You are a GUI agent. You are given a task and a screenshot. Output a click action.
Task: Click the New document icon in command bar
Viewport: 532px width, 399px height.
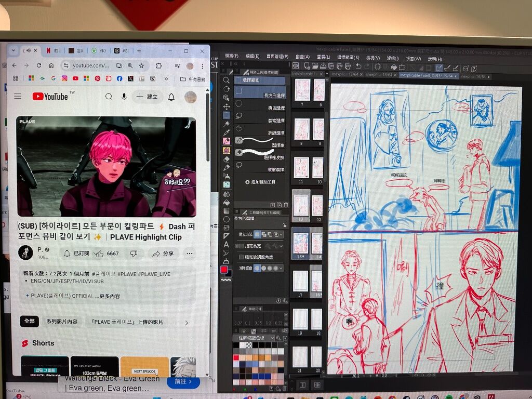click(307, 66)
